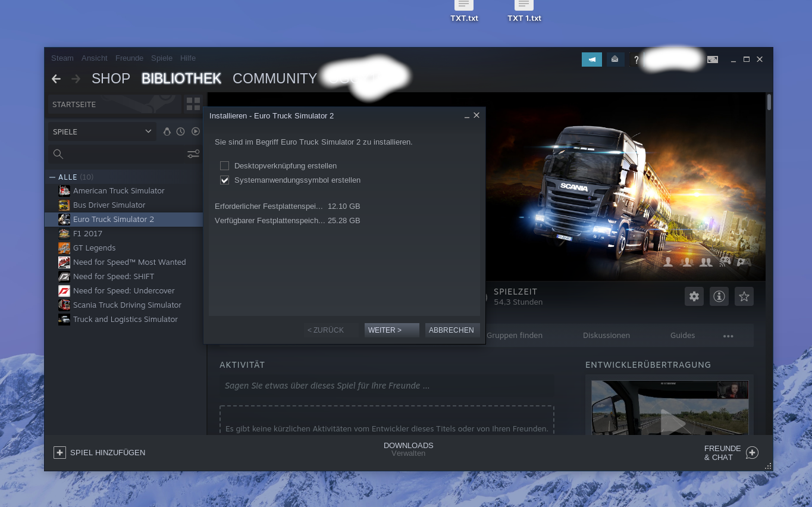Open the game settings gear icon
Image resolution: width=812 pixels, height=507 pixels.
694,296
